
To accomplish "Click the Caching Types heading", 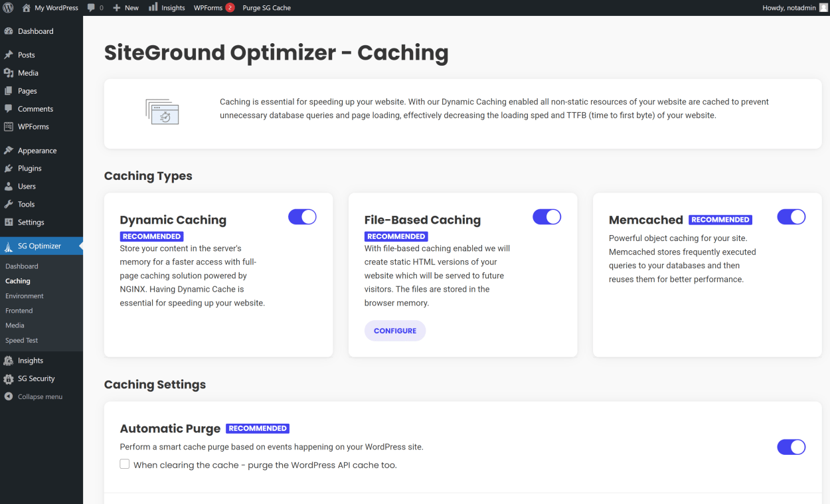I will pyautogui.click(x=148, y=176).
